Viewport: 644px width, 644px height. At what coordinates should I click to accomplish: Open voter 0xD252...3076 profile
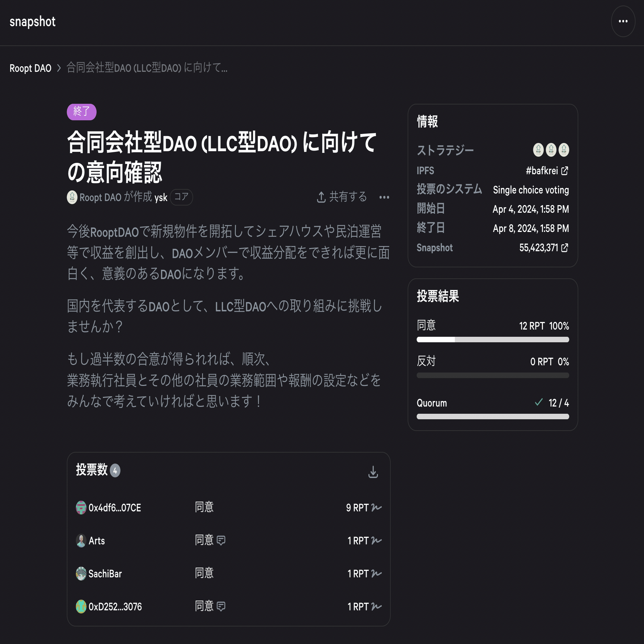tap(115, 607)
